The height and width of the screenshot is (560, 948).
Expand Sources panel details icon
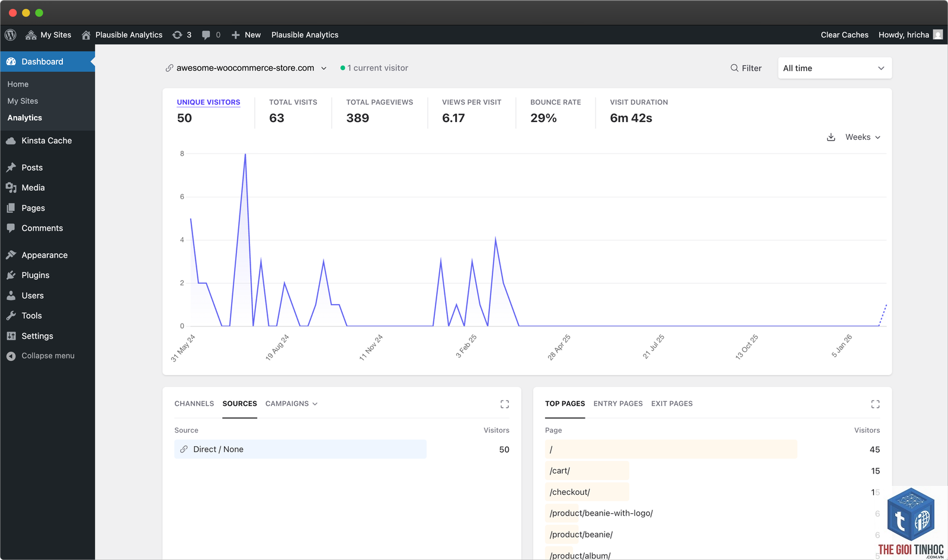[505, 404]
